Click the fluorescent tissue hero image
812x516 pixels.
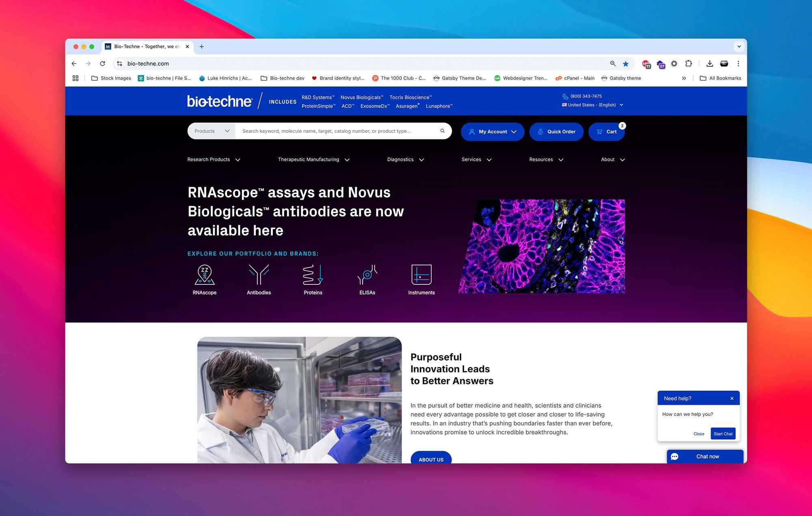[x=542, y=246]
